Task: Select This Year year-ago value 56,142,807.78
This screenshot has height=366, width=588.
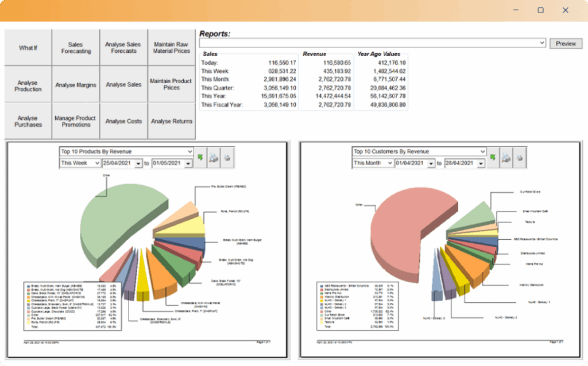Action: (388, 96)
